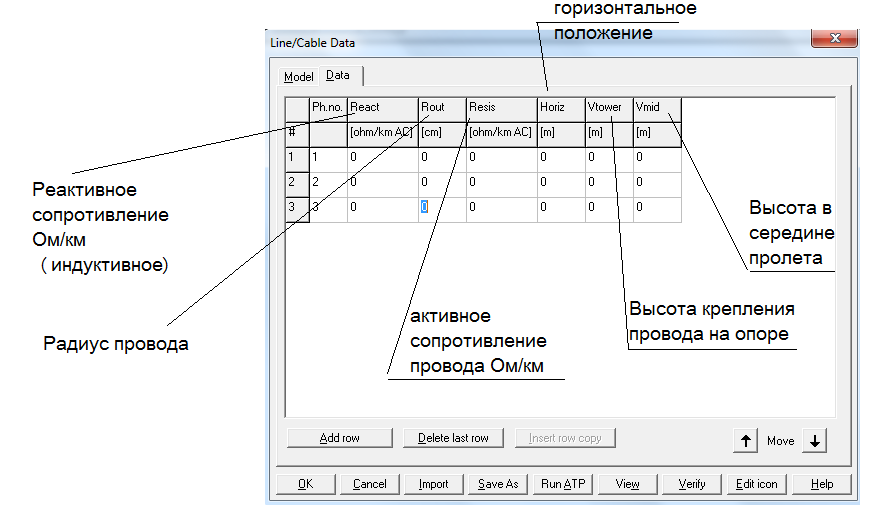Select the React cell in row 2
This screenshot has height=517, width=879.
coord(383,184)
